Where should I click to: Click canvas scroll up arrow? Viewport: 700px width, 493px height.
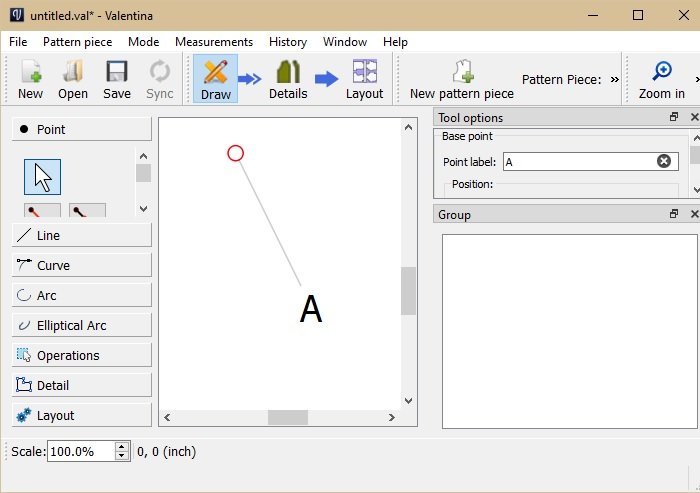[x=408, y=127]
